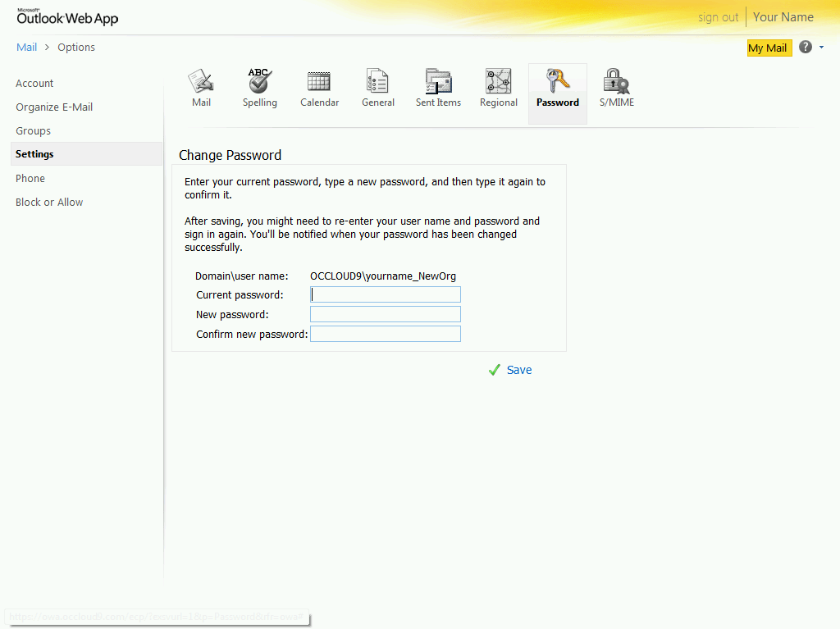The width and height of the screenshot is (840, 629).
Task: Focus the Confirm new password field
Action: pyautogui.click(x=386, y=334)
